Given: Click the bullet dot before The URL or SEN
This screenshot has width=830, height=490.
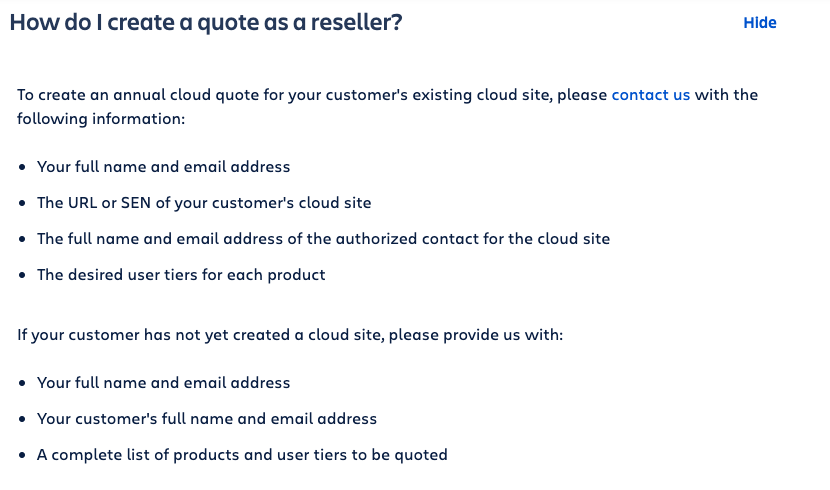Looking at the screenshot, I should [22, 203].
